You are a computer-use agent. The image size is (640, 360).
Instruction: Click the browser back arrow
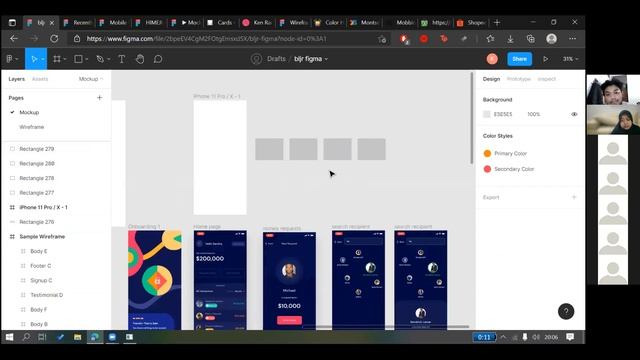pos(14,39)
